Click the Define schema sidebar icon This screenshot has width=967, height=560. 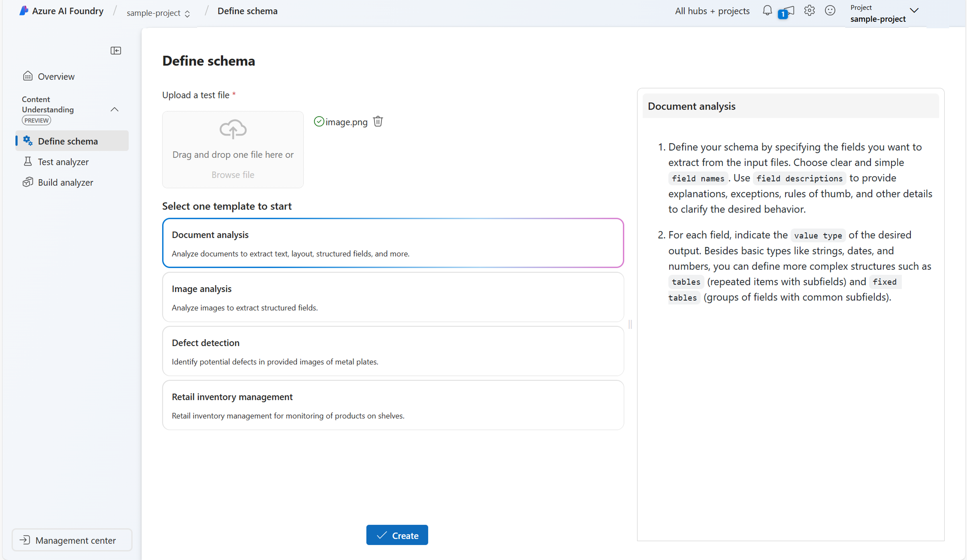click(27, 141)
